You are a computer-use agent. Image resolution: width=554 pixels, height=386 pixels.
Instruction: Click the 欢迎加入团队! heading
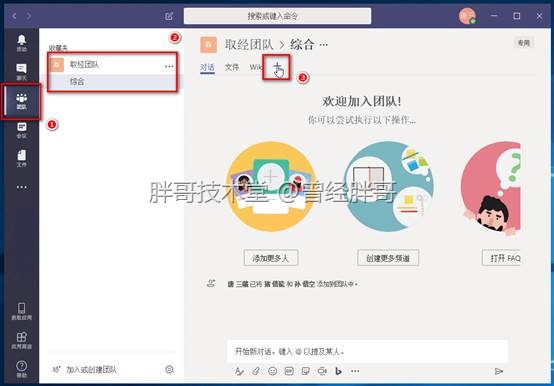pyautogui.click(x=361, y=102)
